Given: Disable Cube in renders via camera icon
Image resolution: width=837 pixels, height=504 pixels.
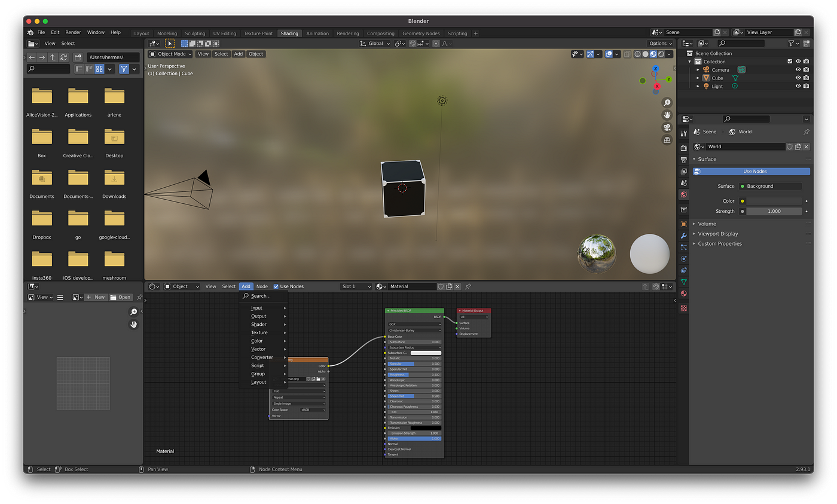Looking at the screenshot, I should [x=806, y=78].
